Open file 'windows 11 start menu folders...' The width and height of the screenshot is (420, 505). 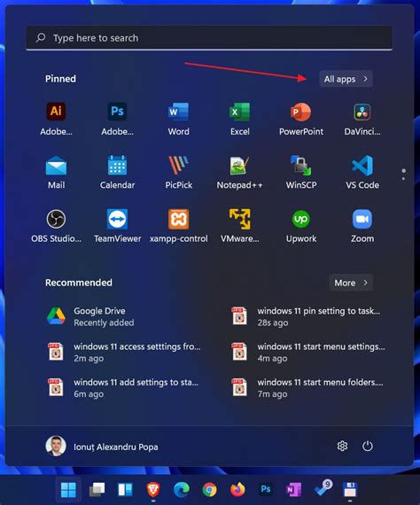[x=307, y=388]
